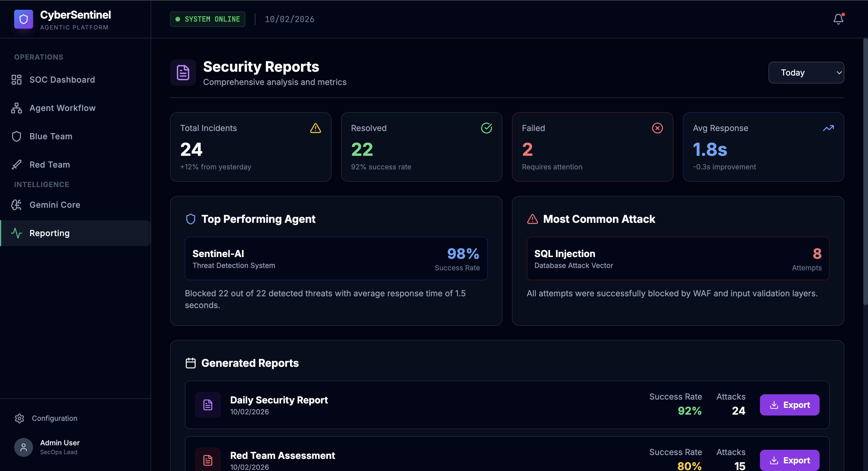Navigate to Agent Workflow page
The height and width of the screenshot is (471, 868).
62,108
